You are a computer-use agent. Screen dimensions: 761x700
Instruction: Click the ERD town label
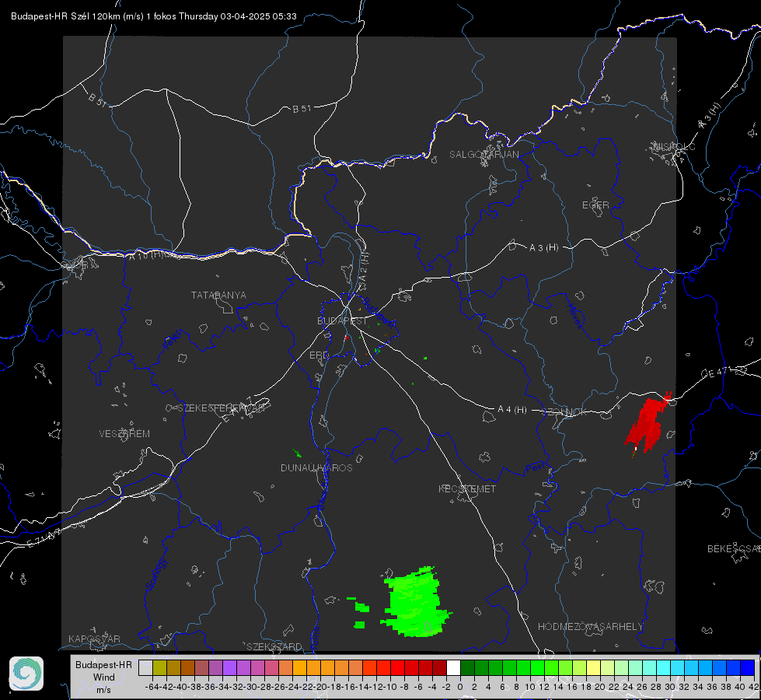319,355
